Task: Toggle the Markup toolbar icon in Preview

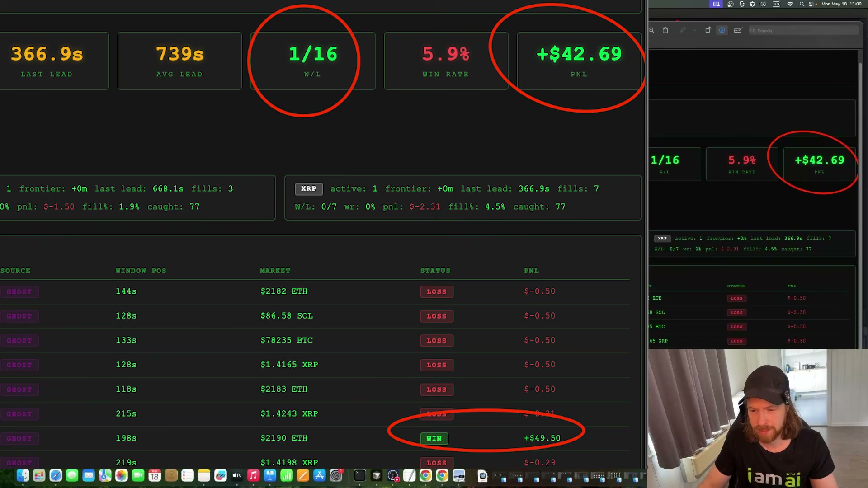Action: click(x=722, y=30)
